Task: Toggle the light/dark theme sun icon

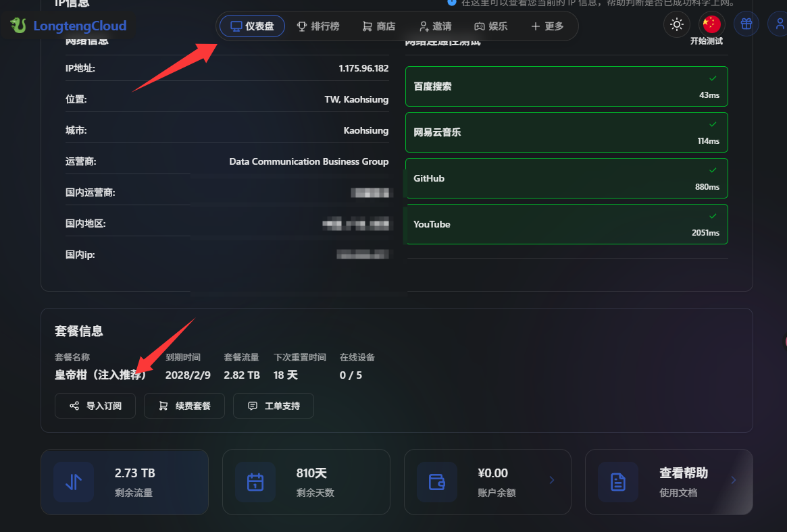Action: tap(676, 25)
